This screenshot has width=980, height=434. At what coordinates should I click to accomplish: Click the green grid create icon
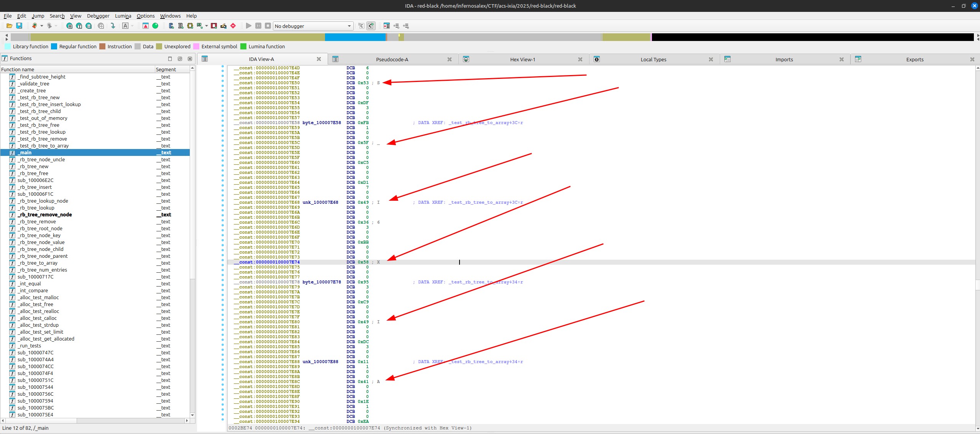tap(200, 26)
